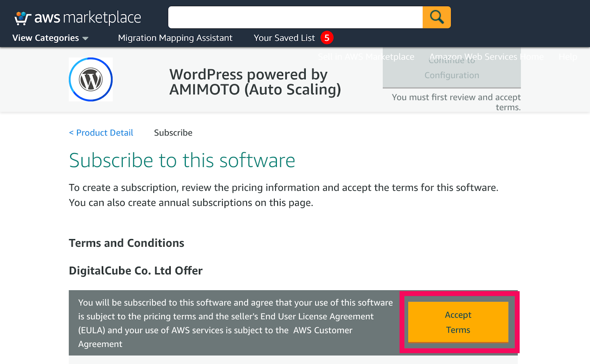This screenshot has width=590, height=364.
Task: Open the End User License Agreement link
Action: [x=317, y=316]
